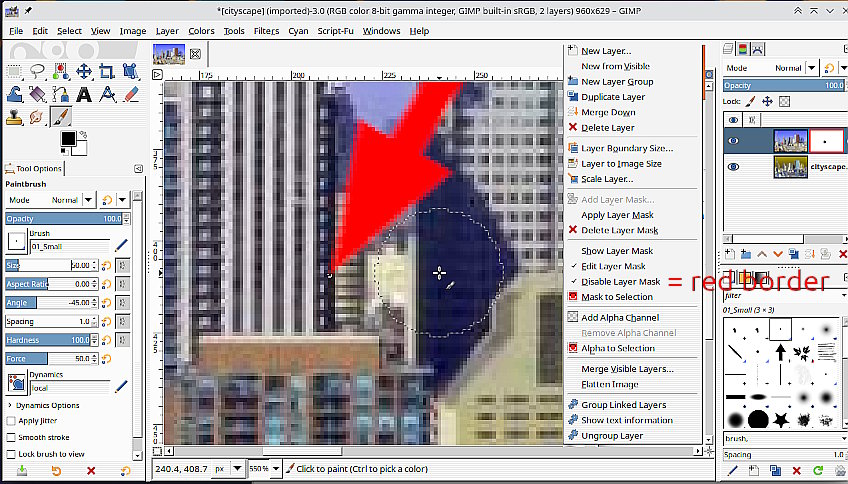Open the Colors menu
848x484 pixels.
201,31
